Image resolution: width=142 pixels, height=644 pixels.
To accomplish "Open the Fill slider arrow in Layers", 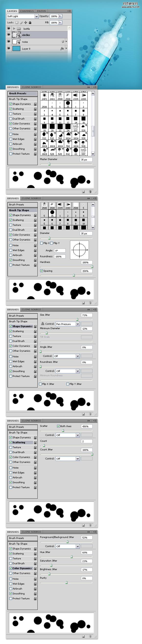I will tap(60, 23).
